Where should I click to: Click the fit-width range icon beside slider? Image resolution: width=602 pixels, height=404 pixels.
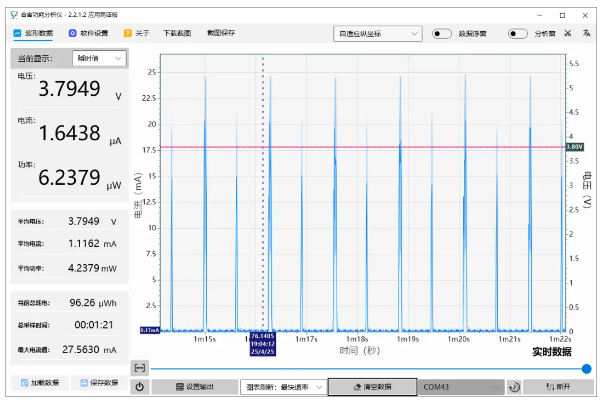pyautogui.click(x=140, y=368)
